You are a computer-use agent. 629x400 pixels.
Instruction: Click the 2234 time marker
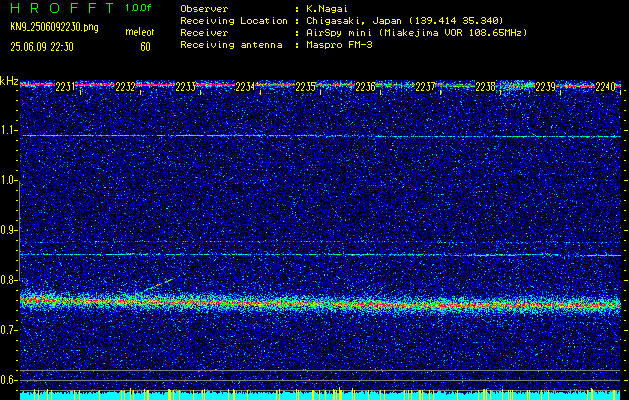click(245, 87)
